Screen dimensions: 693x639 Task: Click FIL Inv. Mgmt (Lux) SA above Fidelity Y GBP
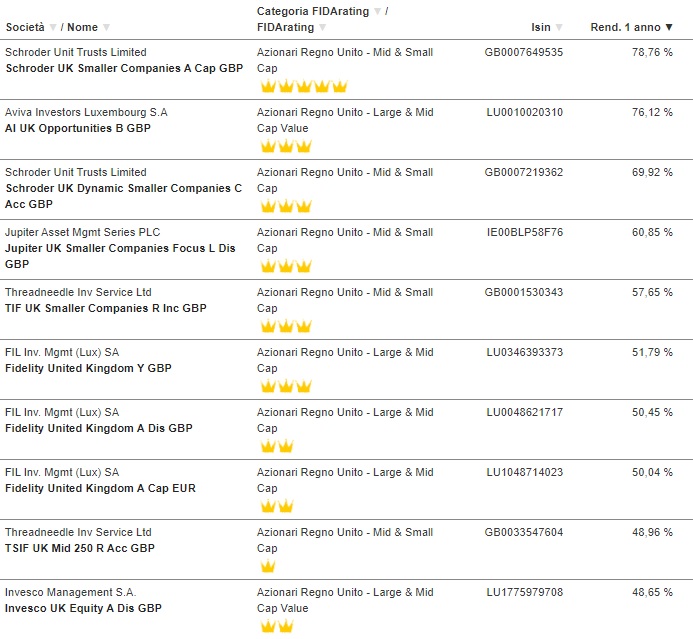62,353
